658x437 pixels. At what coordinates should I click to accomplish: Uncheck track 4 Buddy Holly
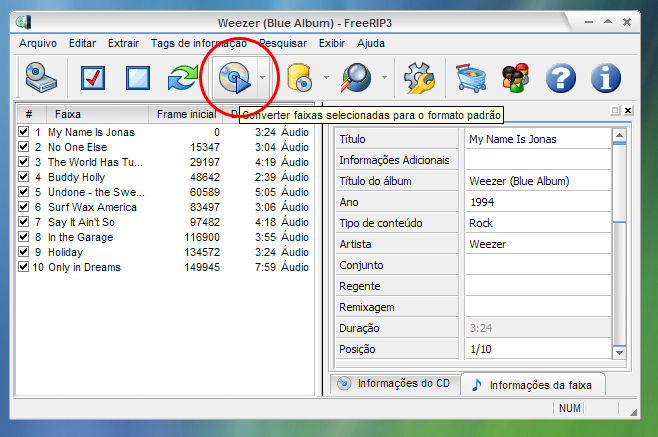pos(24,177)
